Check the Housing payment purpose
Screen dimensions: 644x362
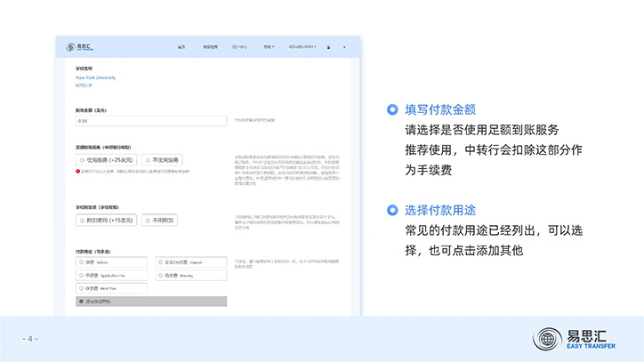(x=158, y=276)
